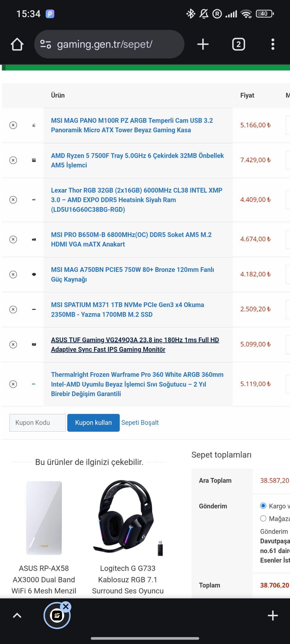Open the Chrome three-dot menu
The width and height of the screenshot is (290, 644).
(273, 44)
